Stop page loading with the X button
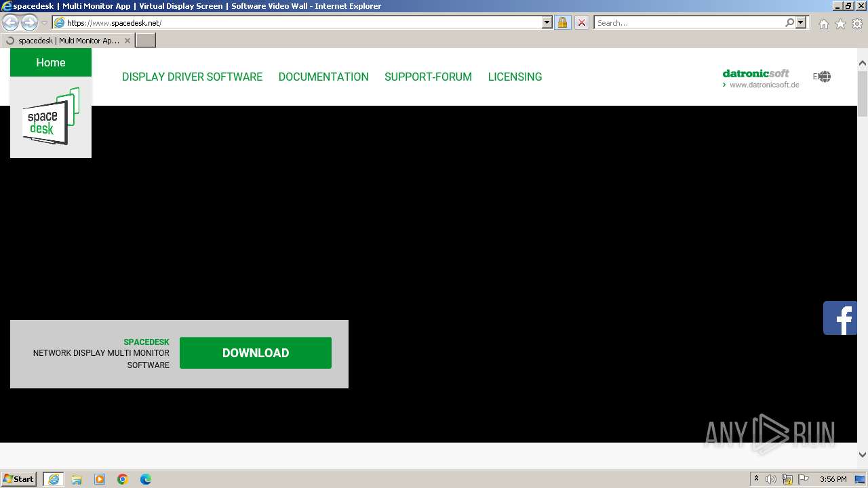This screenshot has width=868, height=488. coord(581,22)
